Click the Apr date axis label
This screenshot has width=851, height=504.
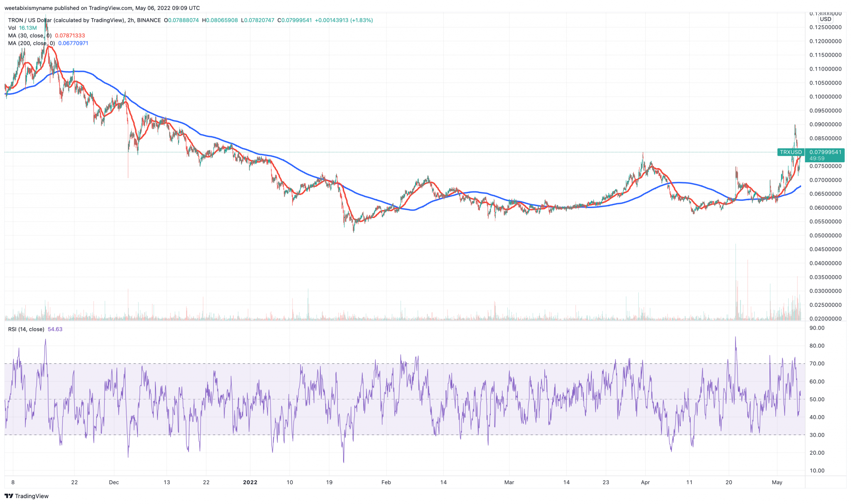coord(645,482)
